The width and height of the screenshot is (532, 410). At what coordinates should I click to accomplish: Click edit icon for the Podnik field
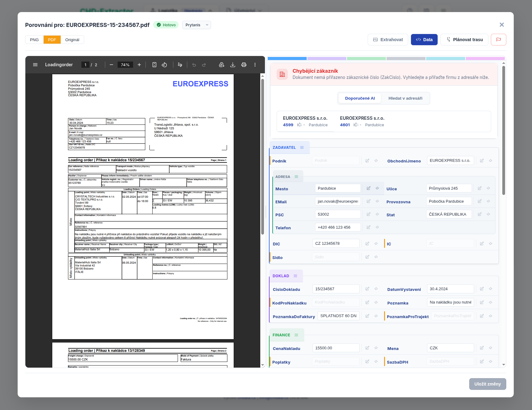(367, 161)
